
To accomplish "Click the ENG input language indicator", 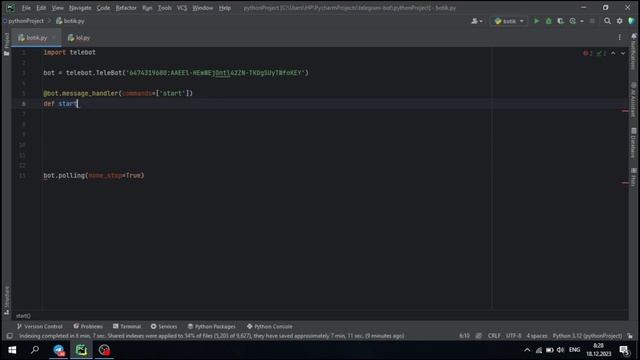I will tap(575, 350).
